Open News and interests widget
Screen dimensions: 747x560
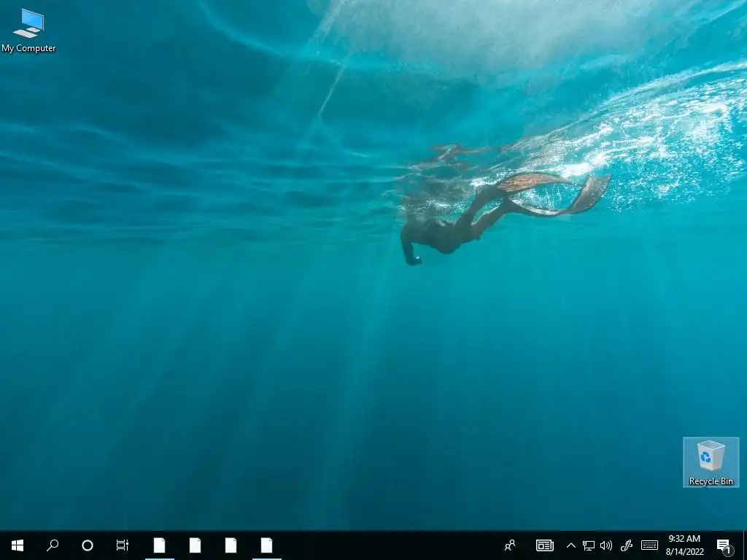544,545
